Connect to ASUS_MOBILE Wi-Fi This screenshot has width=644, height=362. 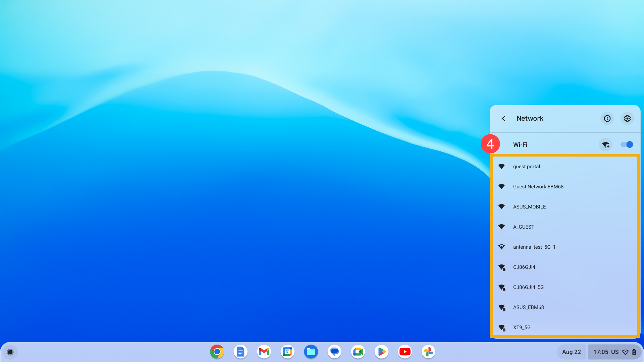pos(529,207)
